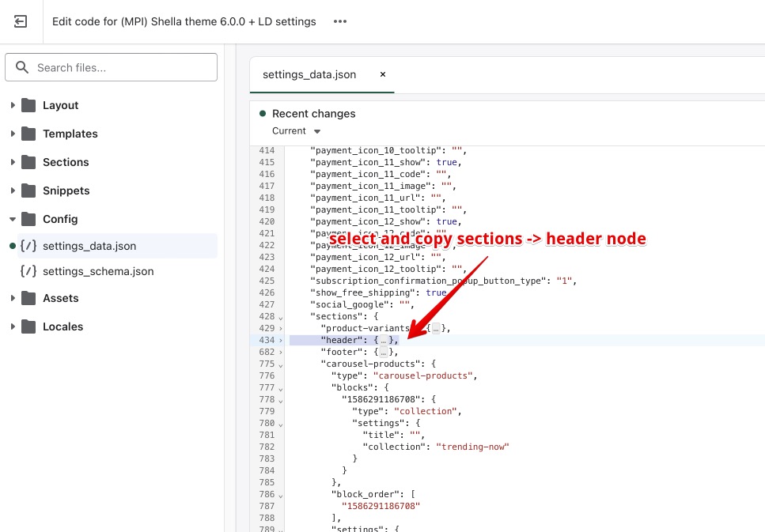Click "1586291186708" string on line 787
This screenshot has width=765, height=532.
click(381, 506)
